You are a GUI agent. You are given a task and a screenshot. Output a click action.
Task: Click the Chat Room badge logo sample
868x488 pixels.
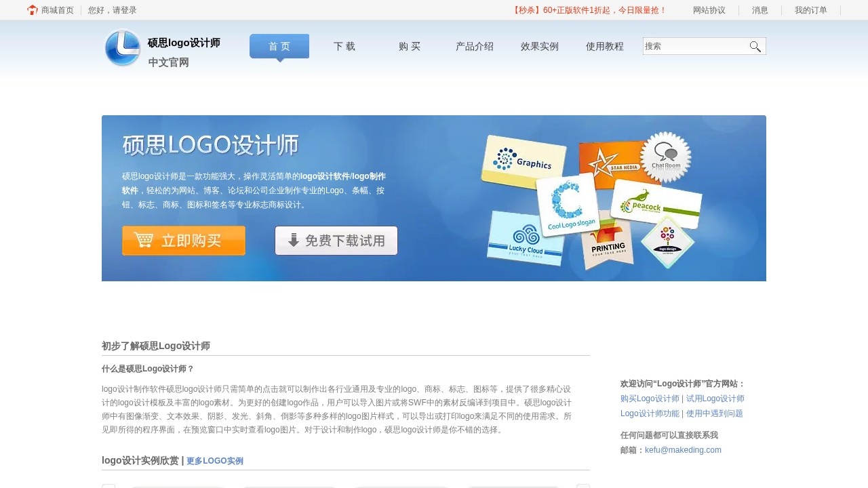(x=665, y=157)
